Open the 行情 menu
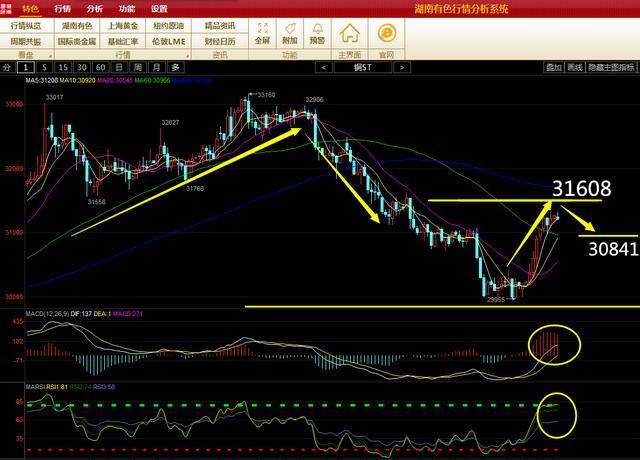The image size is (640, 460). coord(63,7)
